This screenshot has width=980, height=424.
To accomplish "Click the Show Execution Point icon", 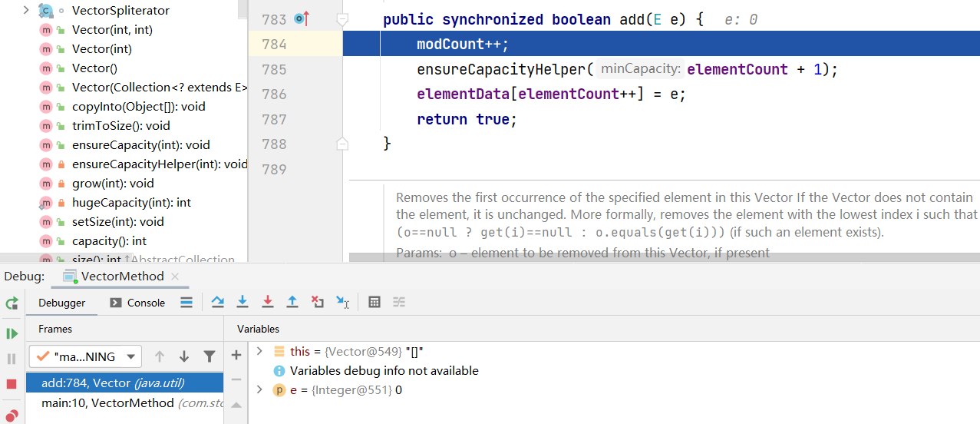I will point(186,303).
